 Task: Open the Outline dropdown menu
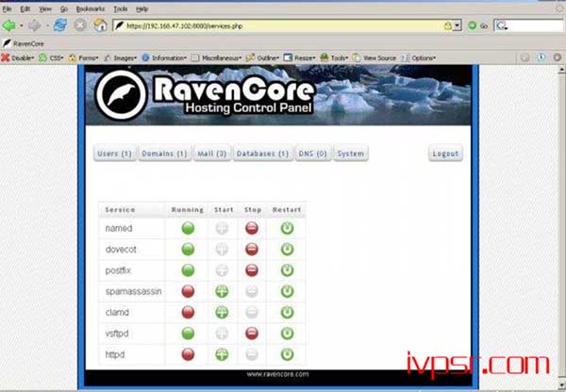point(262,57)
